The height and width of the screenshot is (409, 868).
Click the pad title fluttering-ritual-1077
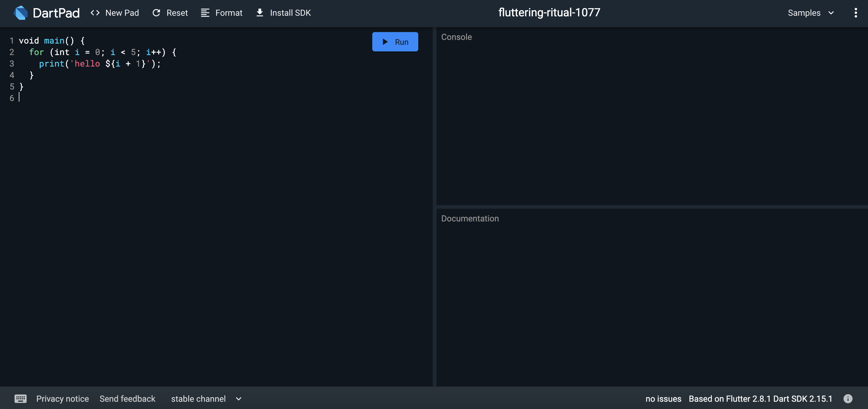click(549, 12)
